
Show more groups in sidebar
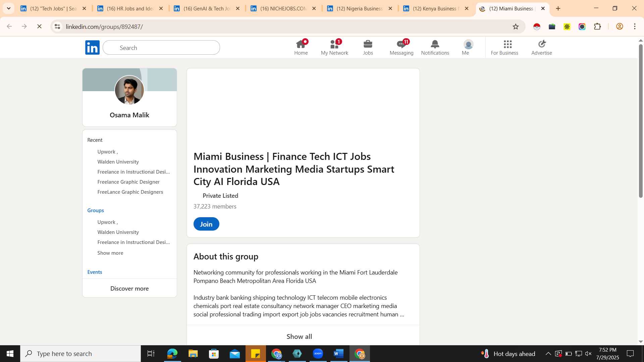tap(110, 253)
